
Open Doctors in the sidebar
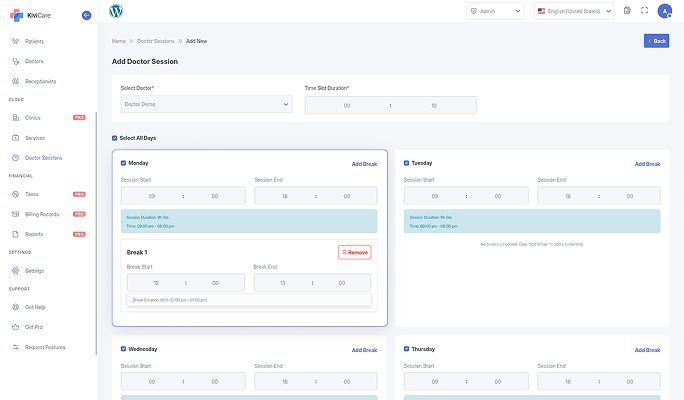coord(34,62)
